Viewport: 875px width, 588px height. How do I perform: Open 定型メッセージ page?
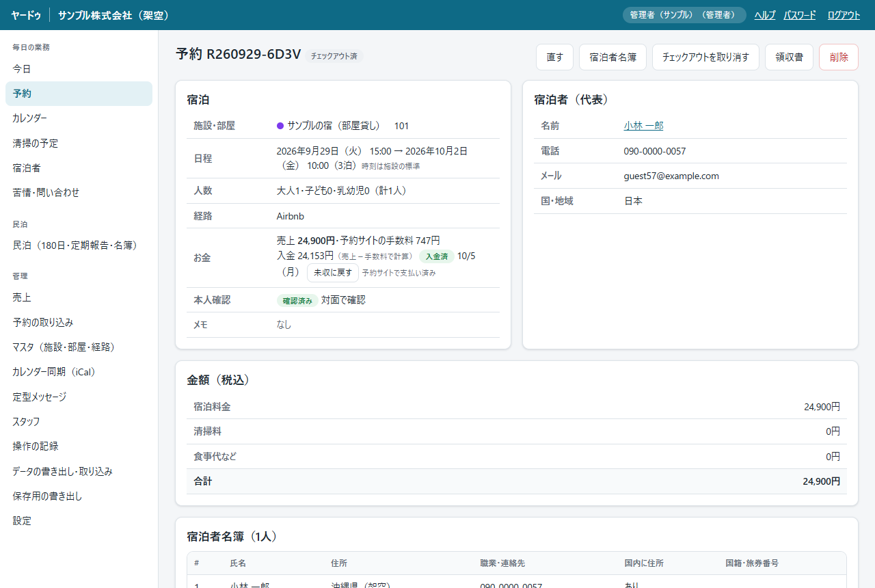point(79,397)
